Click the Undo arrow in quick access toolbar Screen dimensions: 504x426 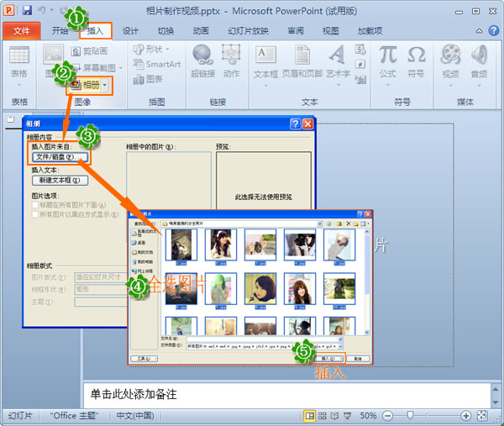(41, 10)
